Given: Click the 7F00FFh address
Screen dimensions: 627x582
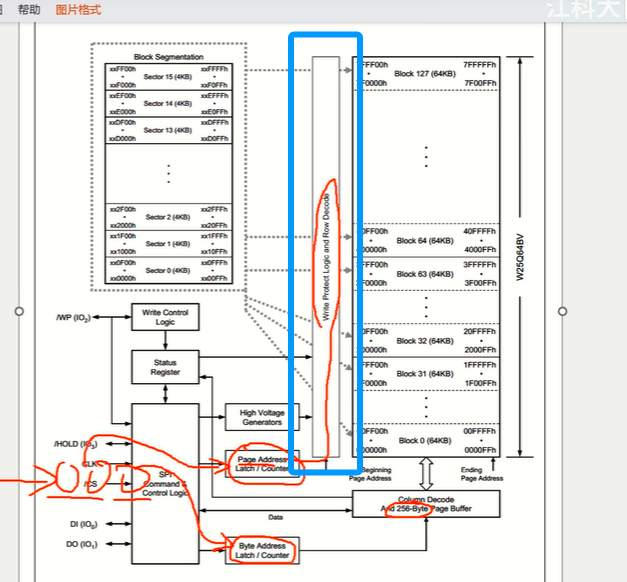Looking at the screenshot, I should point(480,83).
